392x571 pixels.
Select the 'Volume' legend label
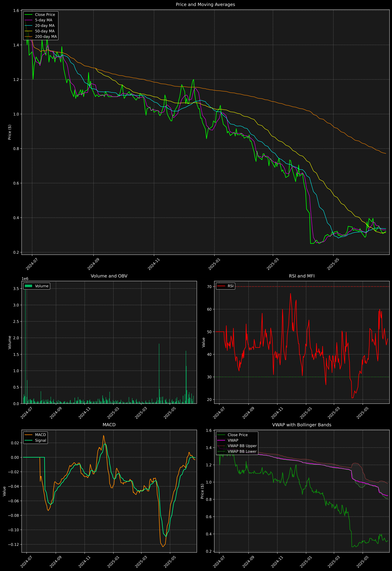[42, 286]
